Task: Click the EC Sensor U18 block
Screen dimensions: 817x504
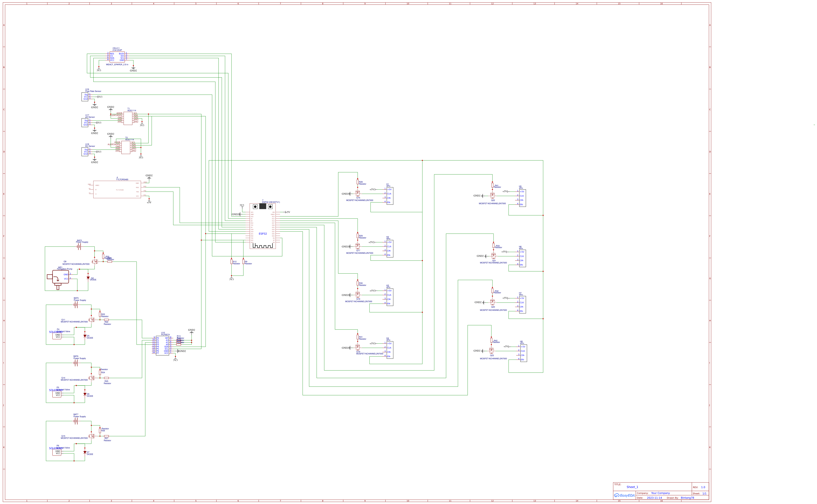Action: pos(85,152)
